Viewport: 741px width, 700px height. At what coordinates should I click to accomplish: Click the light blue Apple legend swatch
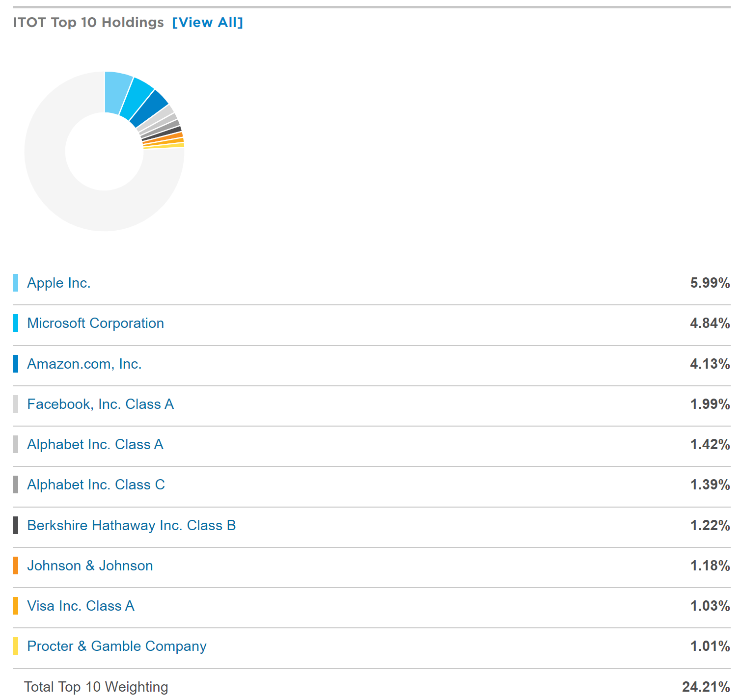click(x=16, y=283)
